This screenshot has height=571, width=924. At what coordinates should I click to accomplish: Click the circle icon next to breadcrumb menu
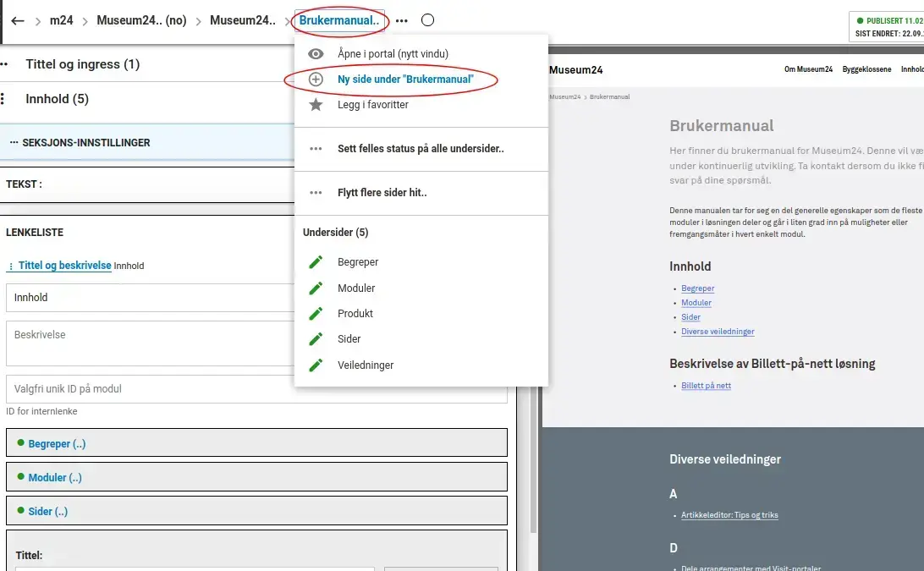(428, 20)
